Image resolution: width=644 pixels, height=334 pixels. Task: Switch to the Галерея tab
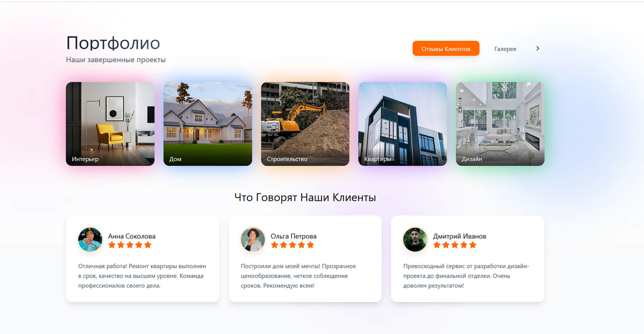coord(505,49)
